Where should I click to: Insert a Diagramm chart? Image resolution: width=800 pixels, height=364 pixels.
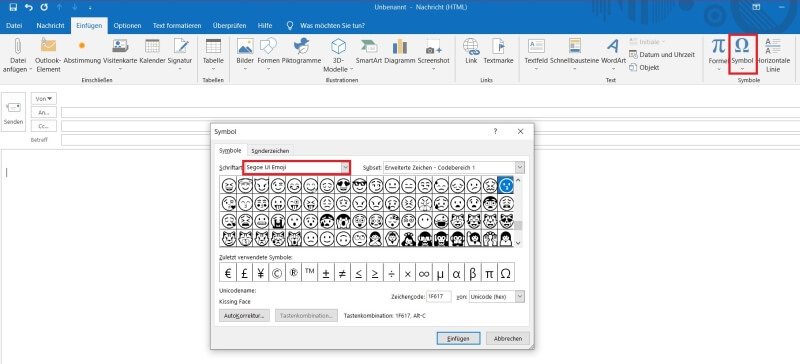[x=400, y=51]
